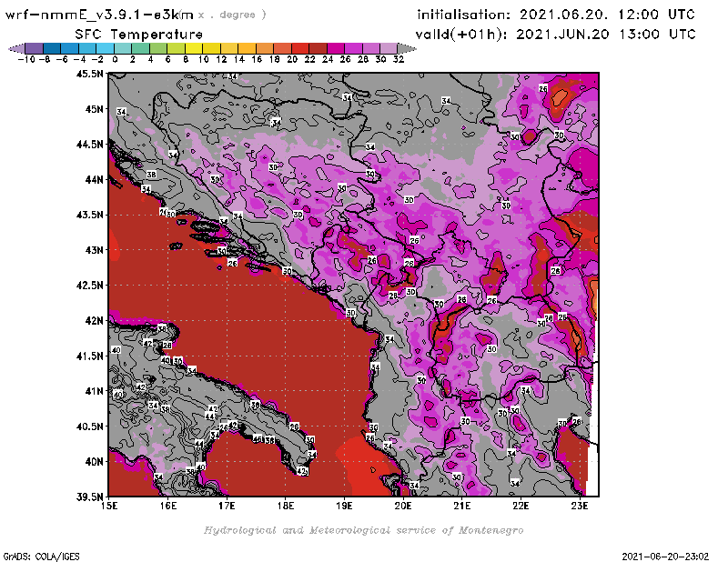The width and height of the screenshot is (728, 562).
Task: Click the '42.5N' latitude axis label
Action: [89, 286]
